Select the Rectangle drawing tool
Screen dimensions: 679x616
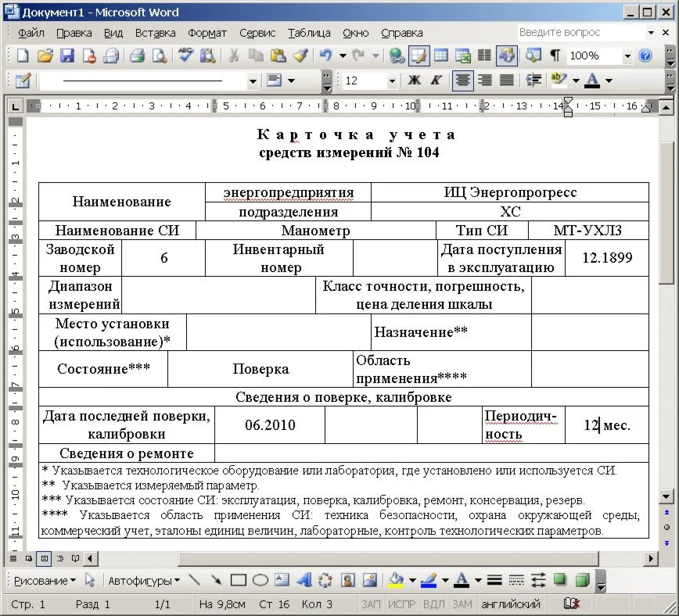(239, 580)
